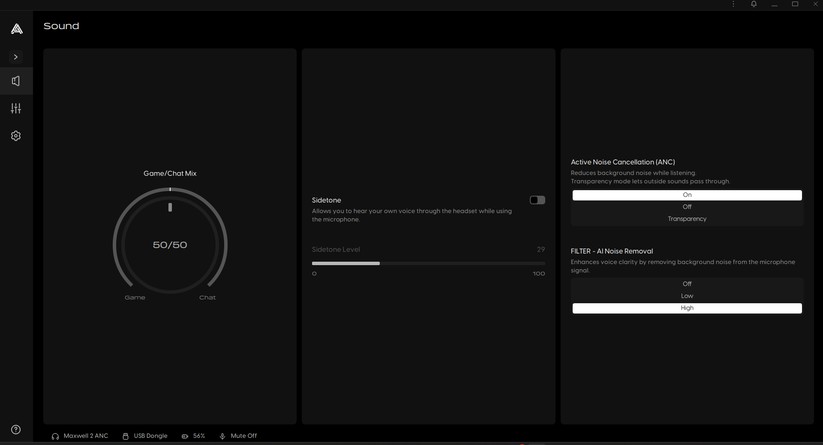Click the Mute Off status text
The image size is (823, 445).
pyautogui.click(x=244, y=436)
